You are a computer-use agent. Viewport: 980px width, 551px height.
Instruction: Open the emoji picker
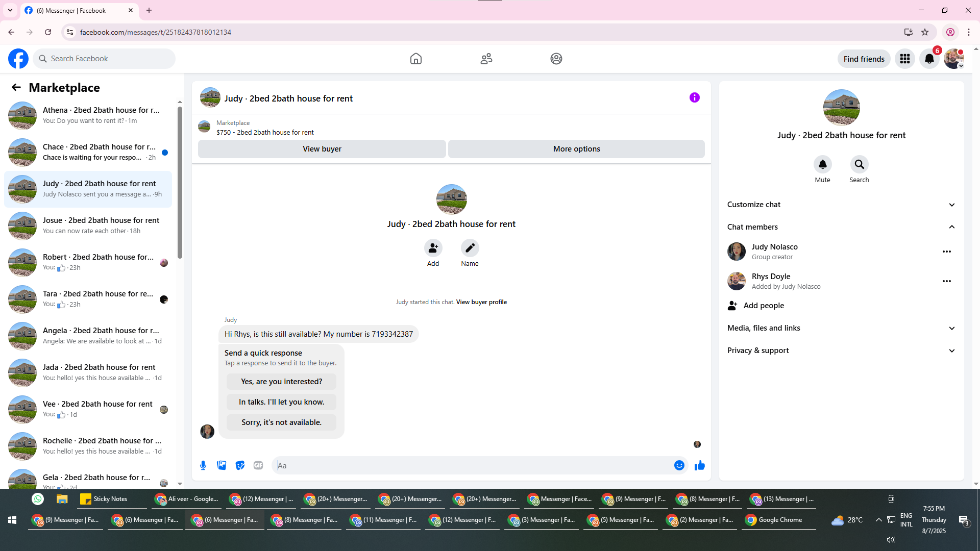coord(679,465)
